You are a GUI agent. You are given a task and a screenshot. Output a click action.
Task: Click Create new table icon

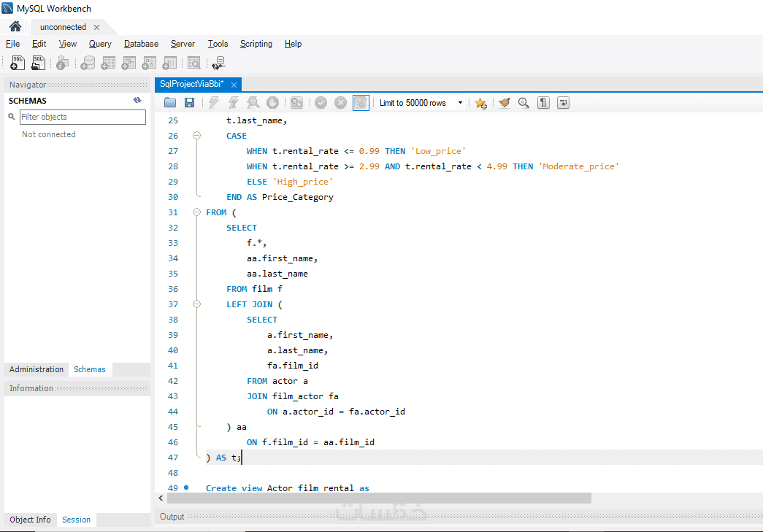tap(108, 63)
